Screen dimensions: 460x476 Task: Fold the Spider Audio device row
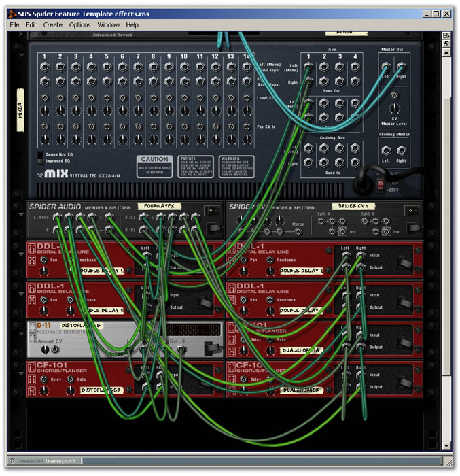click(x=21, y=214)
